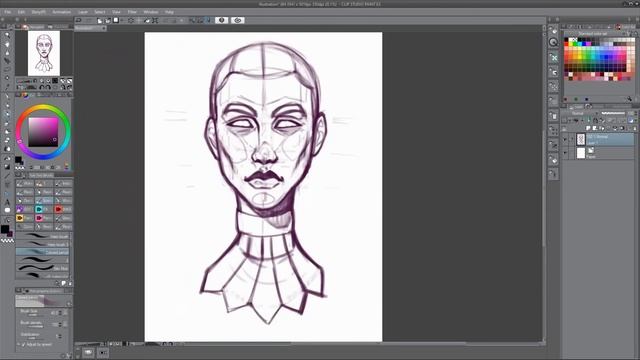Select the Move hand tool below the magnifier

point(7,44)
